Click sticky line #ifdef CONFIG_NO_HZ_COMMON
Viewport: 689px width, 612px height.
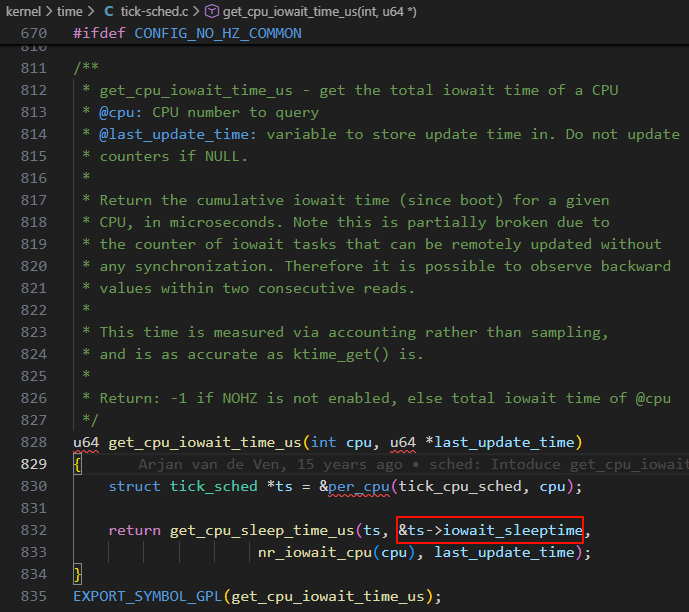point(187,33)
